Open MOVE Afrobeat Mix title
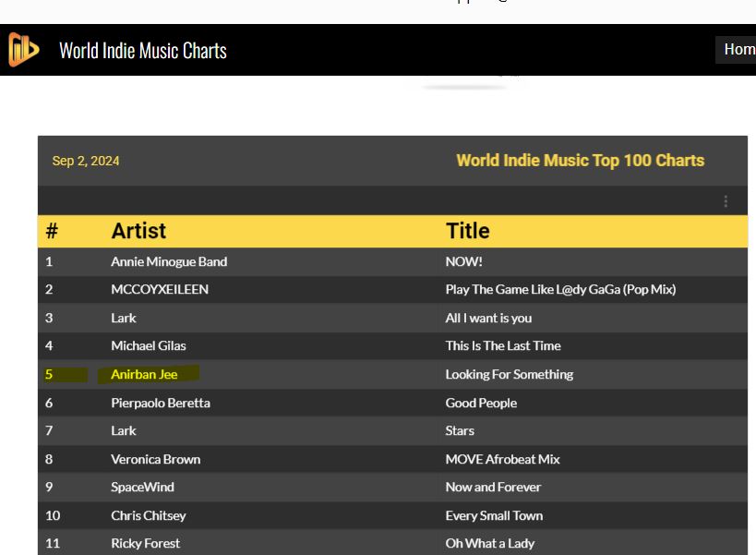Screen dimensions: 756x555 (x=502, y=459)
